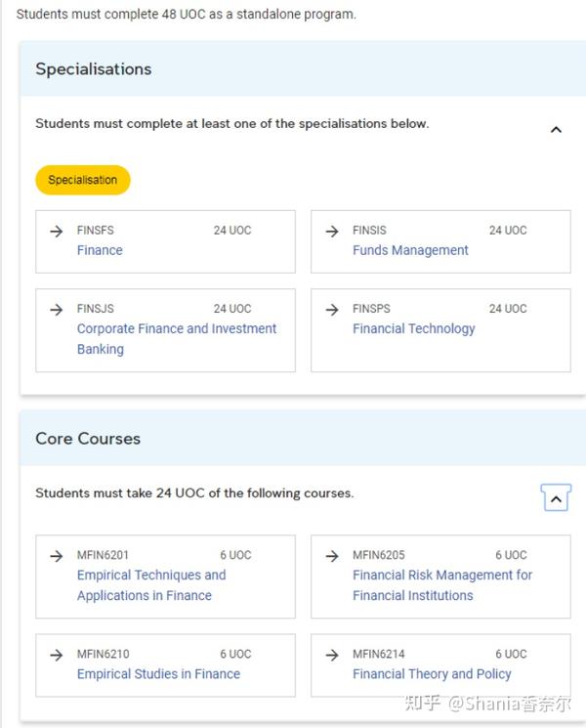Viewport: 586px width, 728px height.
Task: Collapse the Core Courses section chevron
Action: click(x=556, y=498)
